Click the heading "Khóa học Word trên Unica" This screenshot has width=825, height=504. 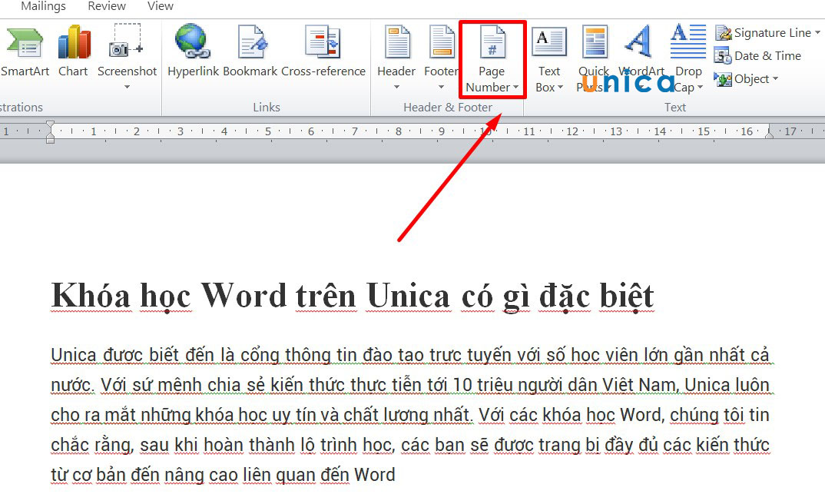point(250,296)
